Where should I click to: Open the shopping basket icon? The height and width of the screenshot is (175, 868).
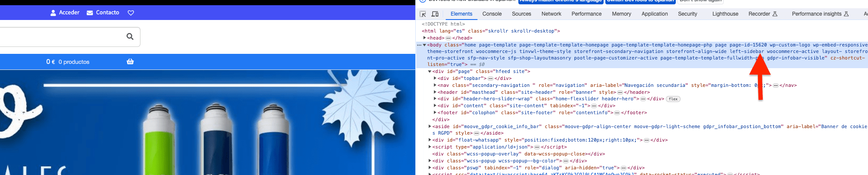130,62
